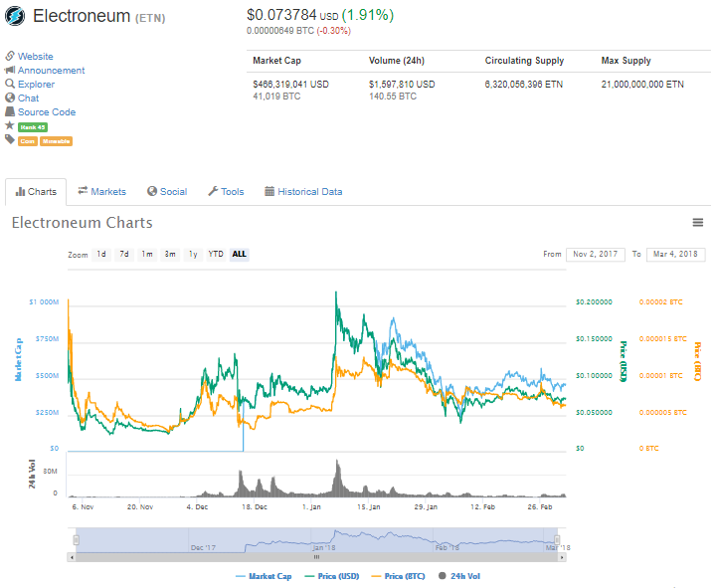This screenshot has width=716, height=588.
Task: Click the magnifier icon beside Explorer
Action: click(x=10, y=84)
